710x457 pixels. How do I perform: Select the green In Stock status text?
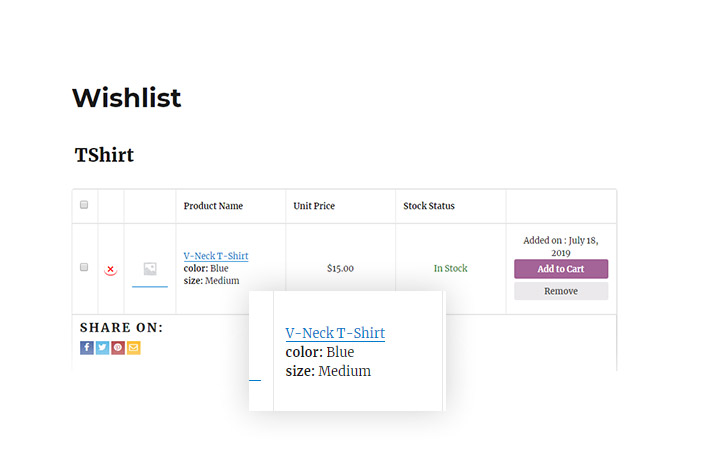pos(451,268)
